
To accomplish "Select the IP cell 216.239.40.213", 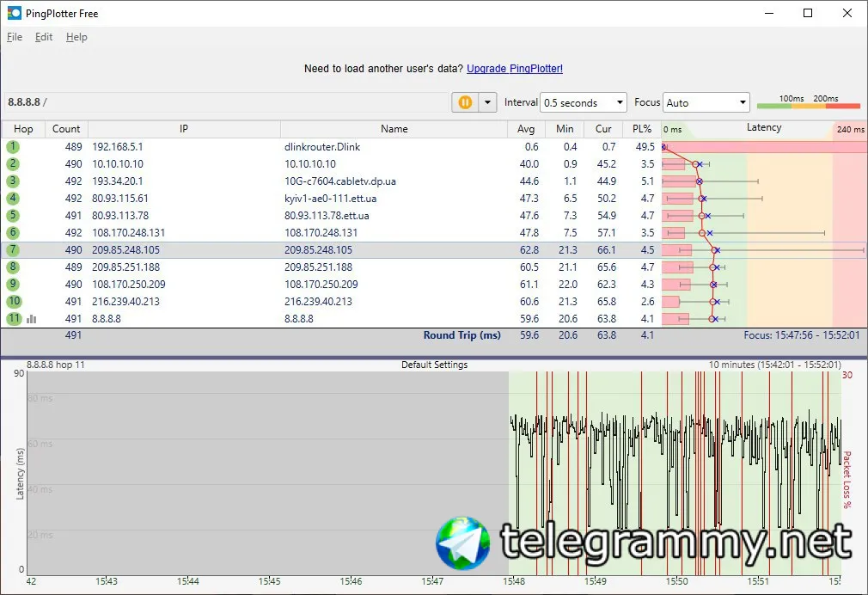I will 125,302.
